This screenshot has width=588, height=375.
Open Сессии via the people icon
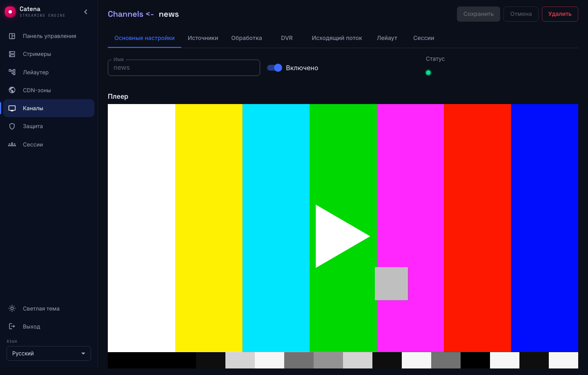[x=12, y=144]
